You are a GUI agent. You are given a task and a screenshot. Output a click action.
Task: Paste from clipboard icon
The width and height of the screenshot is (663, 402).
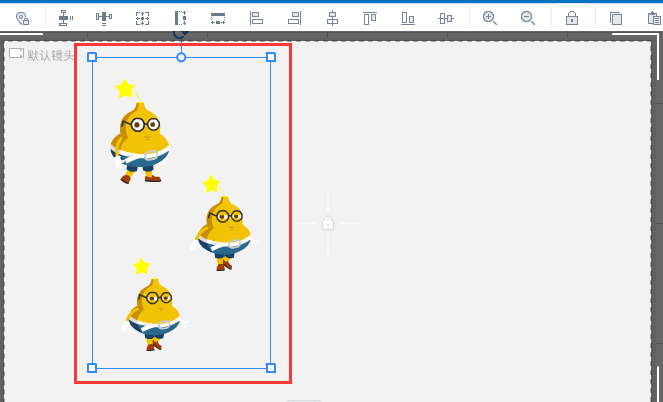pyautogui.click(x=654, y=18)
